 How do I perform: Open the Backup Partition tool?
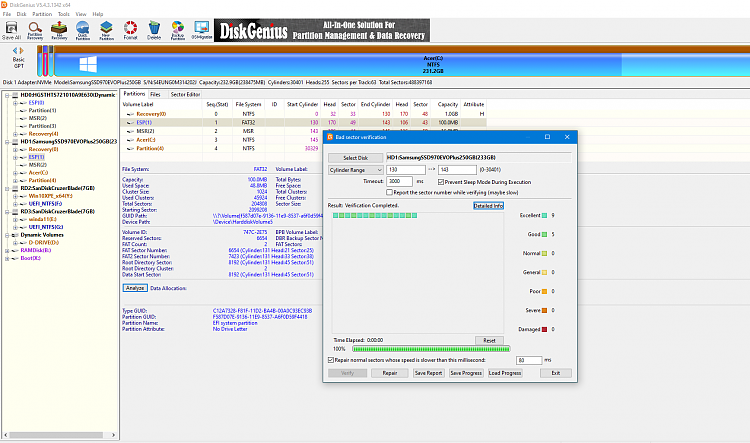[x=178, y=30]
